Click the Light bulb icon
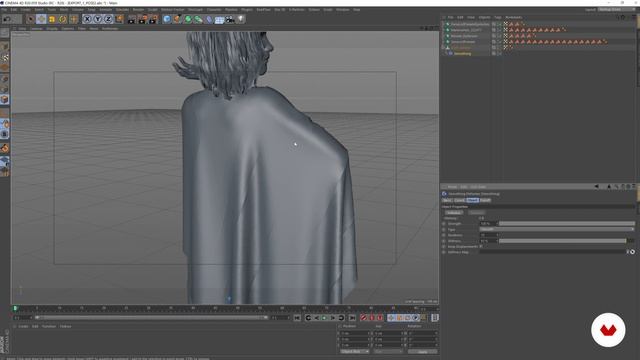 (241, 19)
